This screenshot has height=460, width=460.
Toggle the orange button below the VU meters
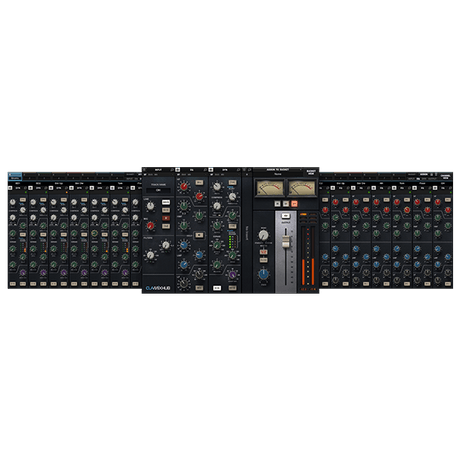pyautogui.click(x=294, y=204)
